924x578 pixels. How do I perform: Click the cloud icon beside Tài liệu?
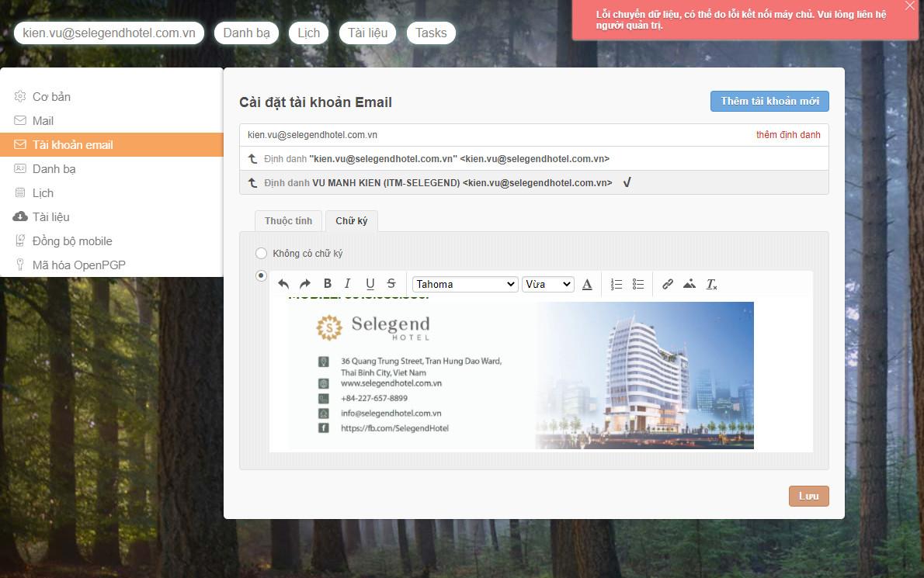pos(20,216)
